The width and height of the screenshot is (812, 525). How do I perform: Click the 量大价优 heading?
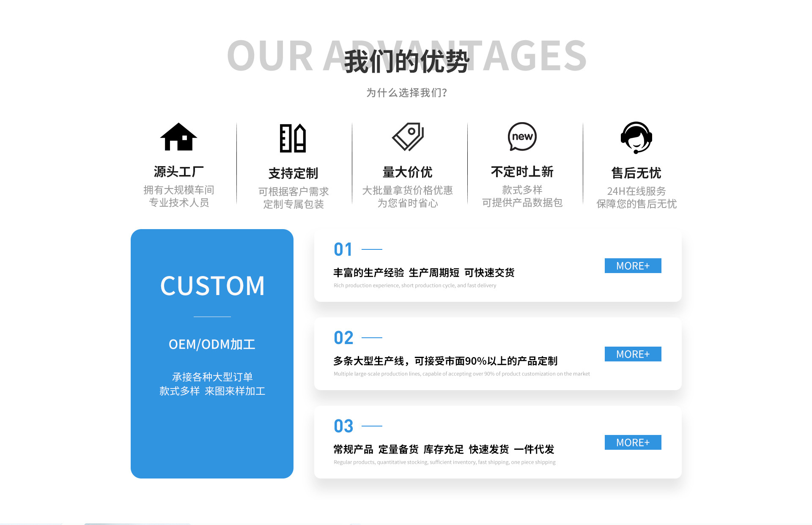pyautogui.click(x=407, y=172)
